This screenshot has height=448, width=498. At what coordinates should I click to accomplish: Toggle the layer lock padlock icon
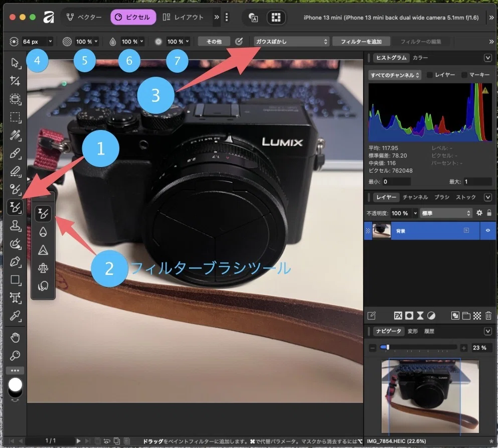click(x=489, y=213)
